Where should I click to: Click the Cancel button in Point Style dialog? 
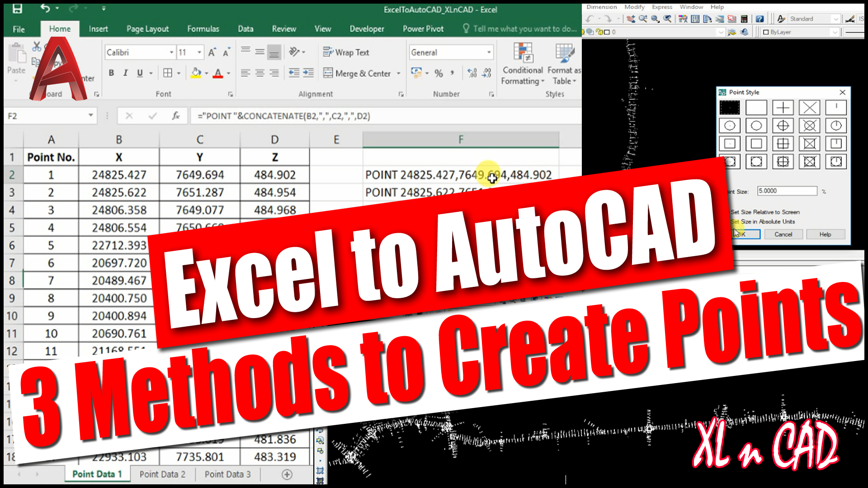pyautogui.click(x=783, y=234)
